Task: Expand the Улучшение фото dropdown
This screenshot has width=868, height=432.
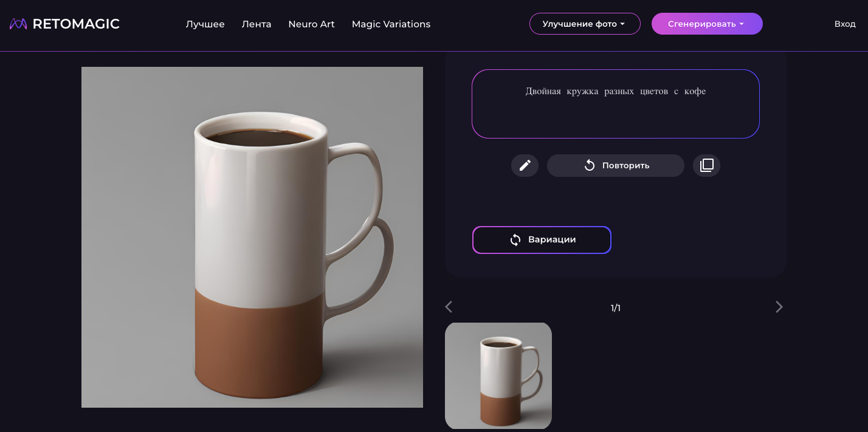Action: [585, 24]
